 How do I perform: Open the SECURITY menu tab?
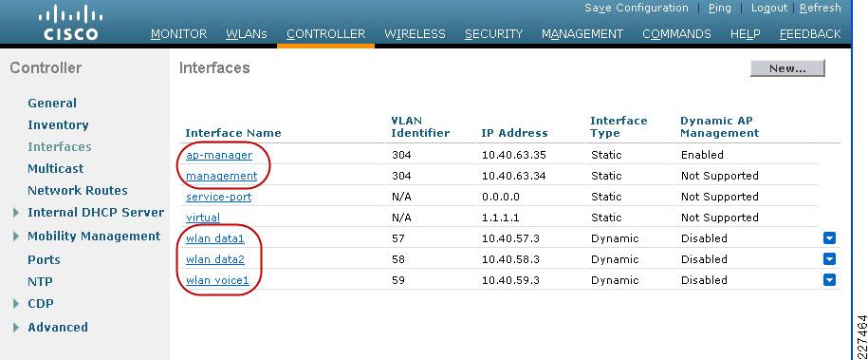494,34
